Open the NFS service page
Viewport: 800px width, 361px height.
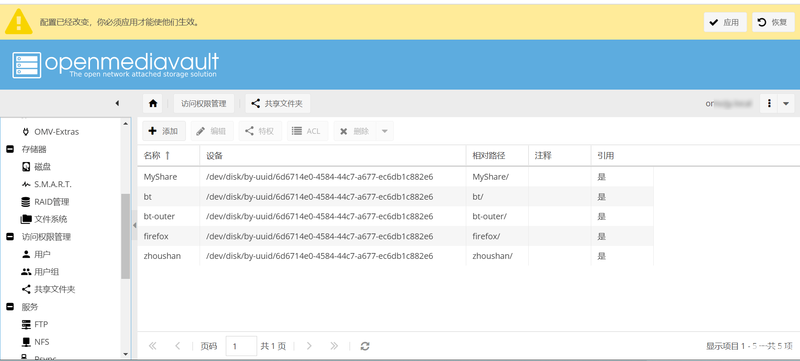[x=35, y=342]
